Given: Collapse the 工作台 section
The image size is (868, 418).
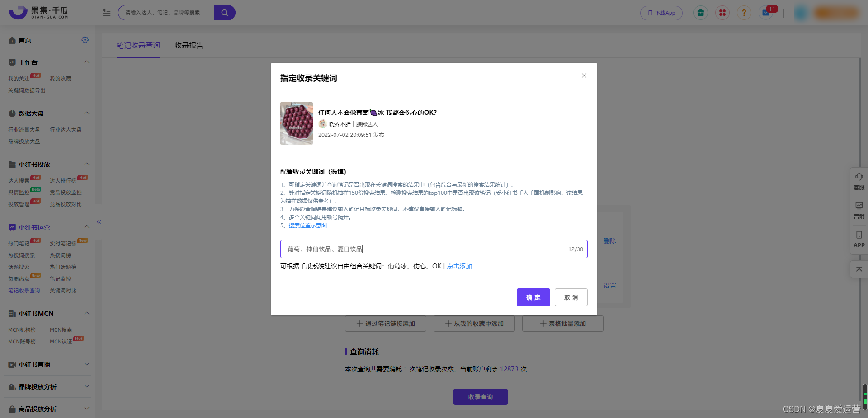Looking at the screenshot, I should pyautogui.click(x=87, y=62).
